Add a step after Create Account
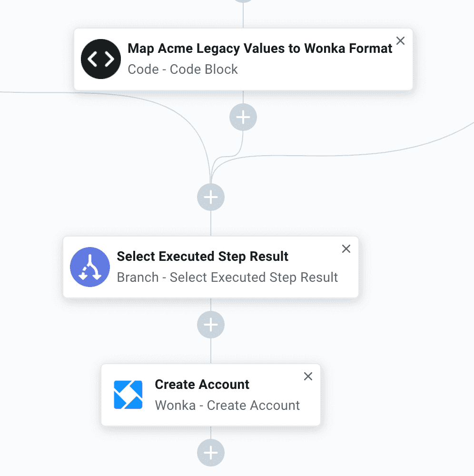The height and width of the screenshot is (476, 474). pyautogui.click(x=211, y=453)
